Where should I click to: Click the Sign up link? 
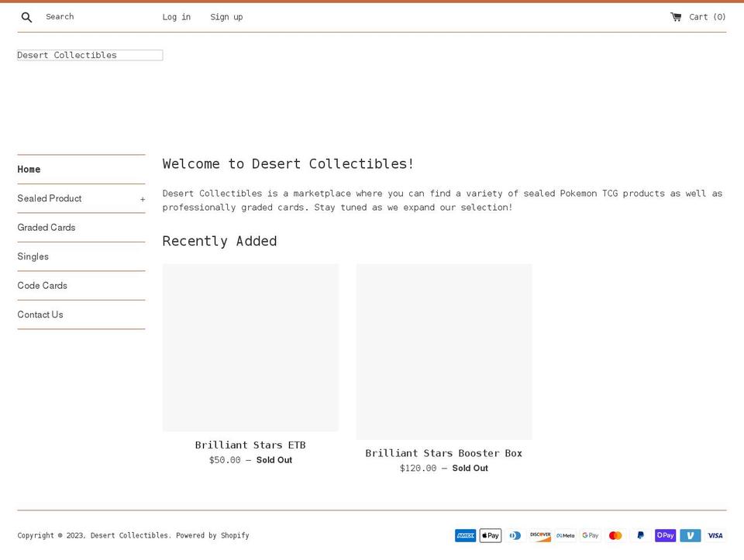[226, 16]
